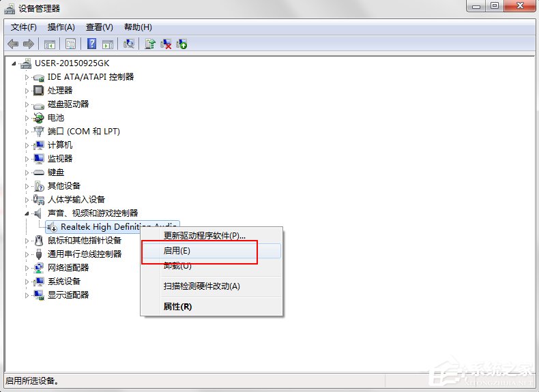The width and height of the screenshot is (539, 392).
Task: Expand the IDE ATA/ATAPI 控制器 node
Action: pos(28,77)
